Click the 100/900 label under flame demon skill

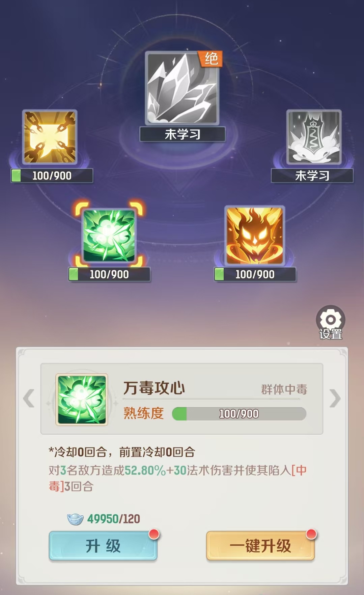(x=255, y=274)
